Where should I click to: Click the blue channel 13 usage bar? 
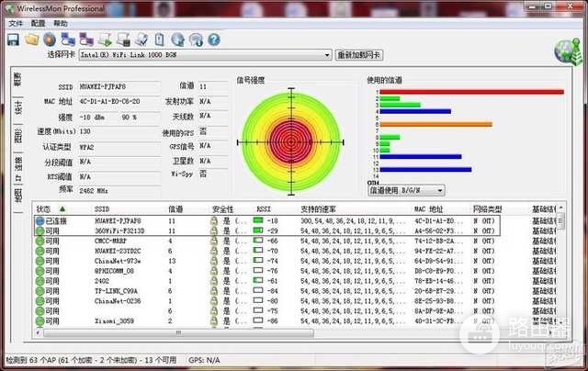pos(425,170)
